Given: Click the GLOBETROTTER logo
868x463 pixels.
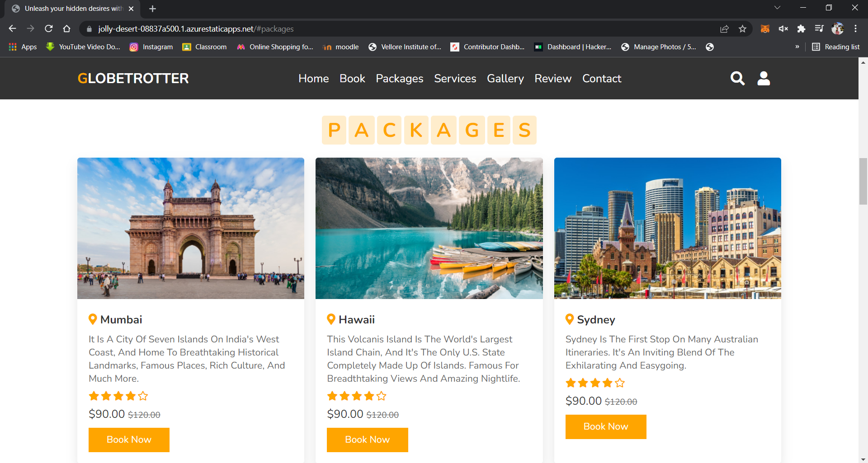Looking at the screenshot, I should (x=132, y=78).
